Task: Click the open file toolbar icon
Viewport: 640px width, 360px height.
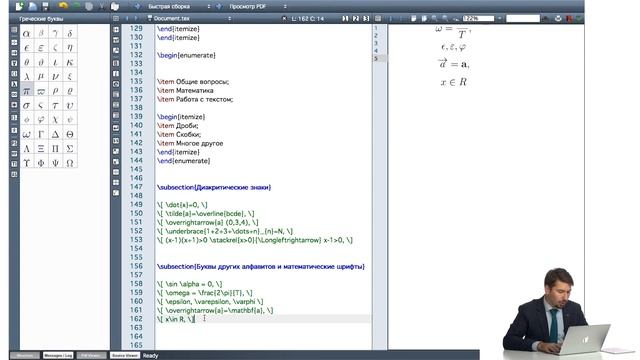Action: (32, 7)
